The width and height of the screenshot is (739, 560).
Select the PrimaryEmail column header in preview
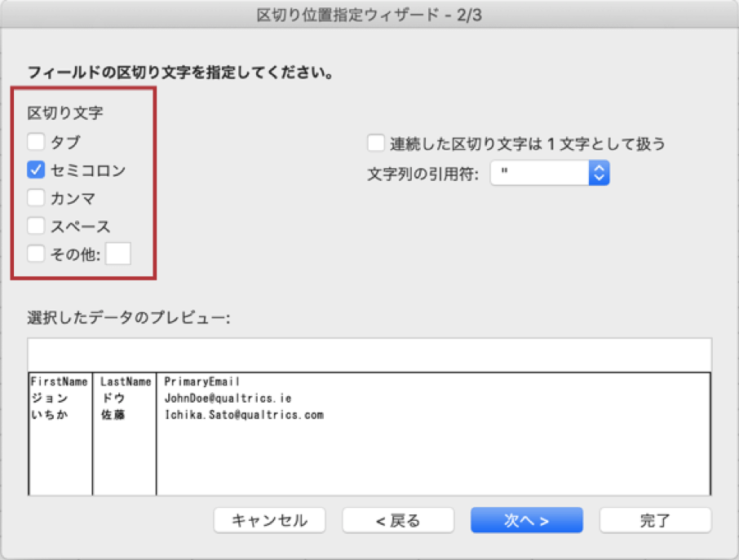(x=201, y=381)
